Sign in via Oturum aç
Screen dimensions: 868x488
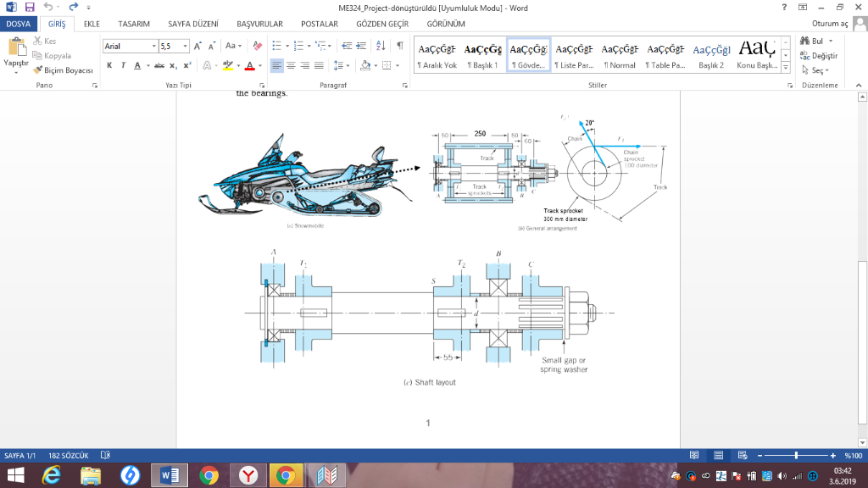pos(830,24)
